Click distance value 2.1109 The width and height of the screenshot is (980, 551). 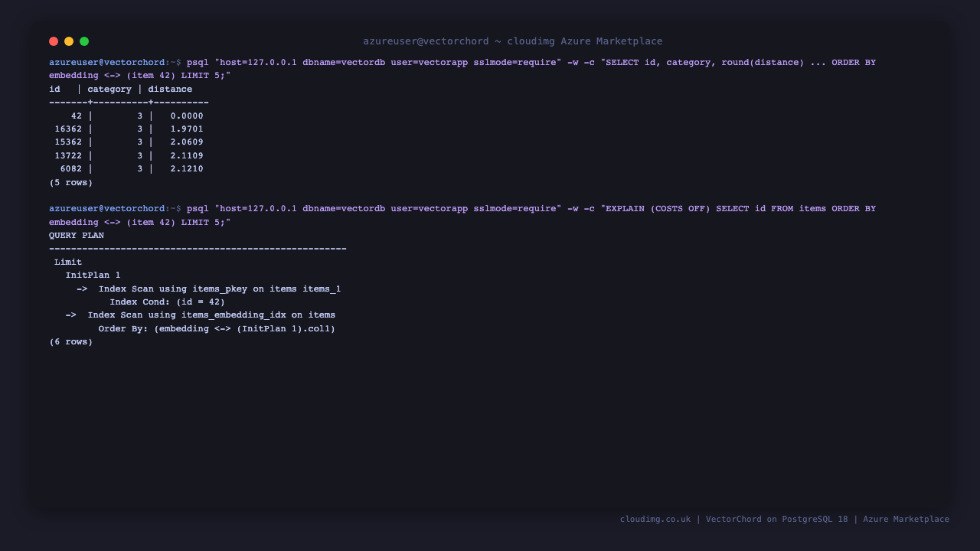tap(187, 155)
